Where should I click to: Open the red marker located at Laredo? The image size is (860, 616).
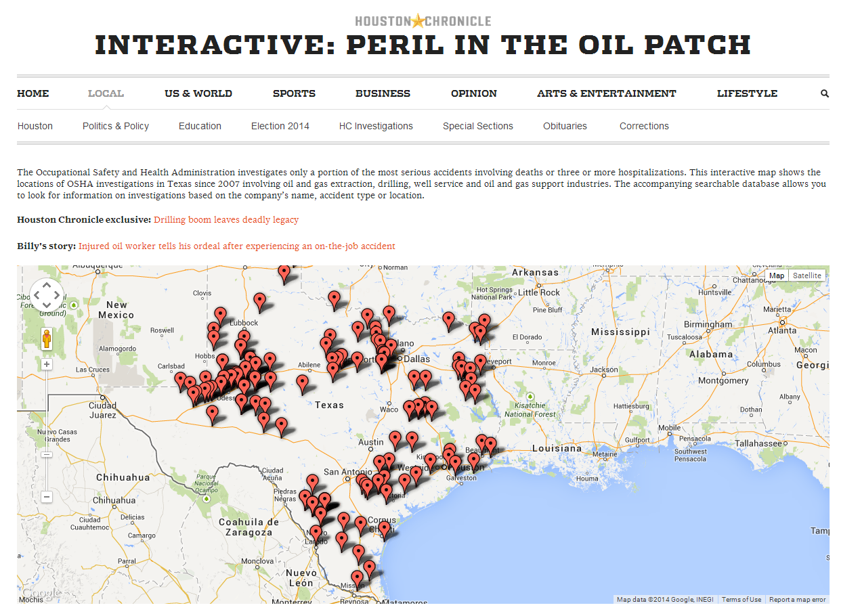click(316, 533)
